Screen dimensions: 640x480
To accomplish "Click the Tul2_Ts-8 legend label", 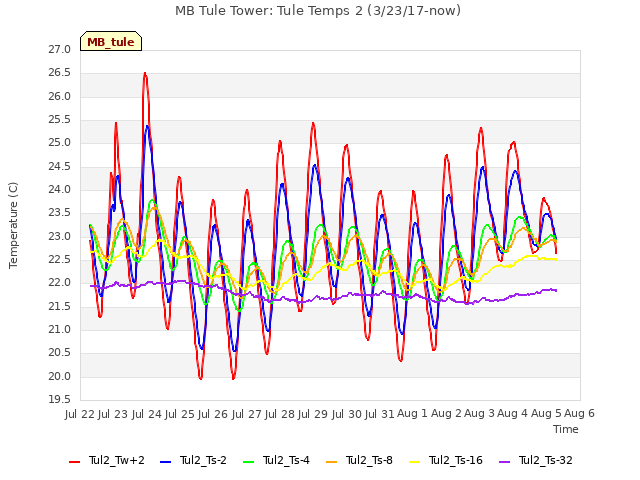I will click(369, 461).
